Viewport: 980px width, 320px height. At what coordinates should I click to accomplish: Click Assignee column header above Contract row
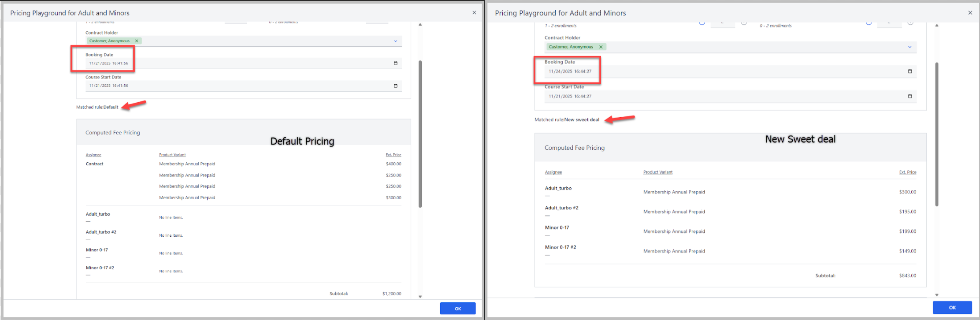tap(93, 155)
